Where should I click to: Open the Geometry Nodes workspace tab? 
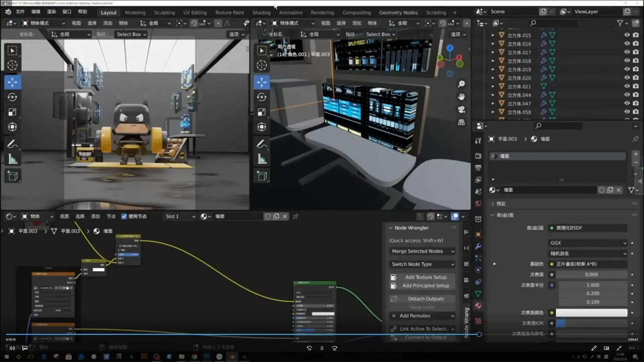(x=398, y=13)
